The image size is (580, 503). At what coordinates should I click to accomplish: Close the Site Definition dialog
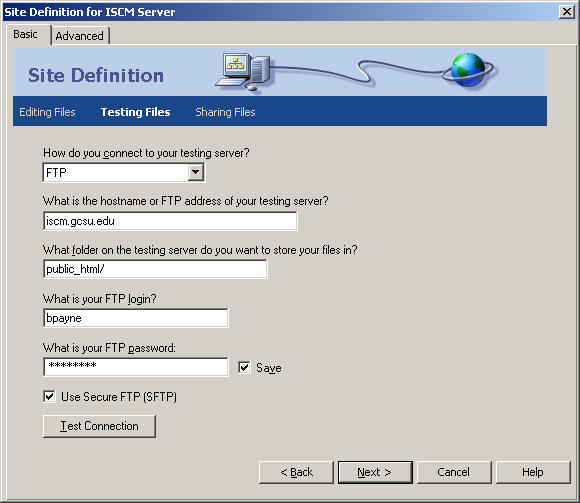click(x=567, y=12)
